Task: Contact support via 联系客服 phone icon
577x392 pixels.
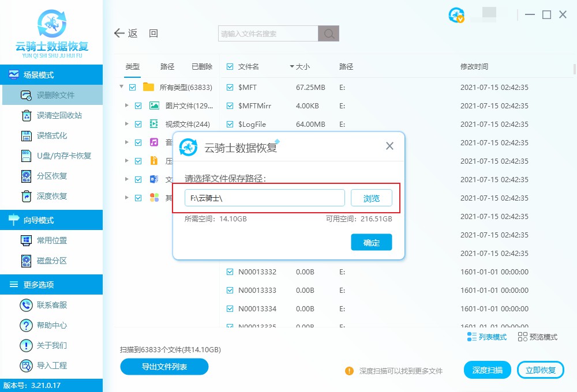Action: point(26,305)
